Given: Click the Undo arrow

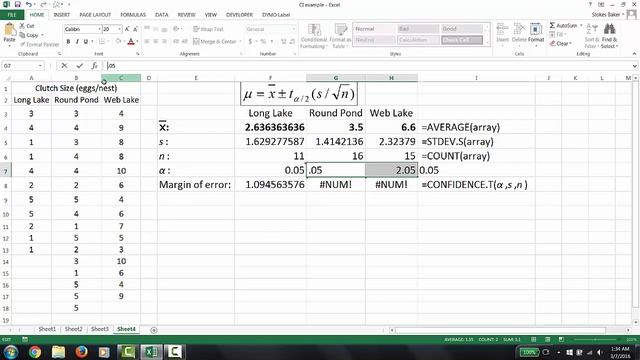Looking at the screenshot, I should 29,4.
